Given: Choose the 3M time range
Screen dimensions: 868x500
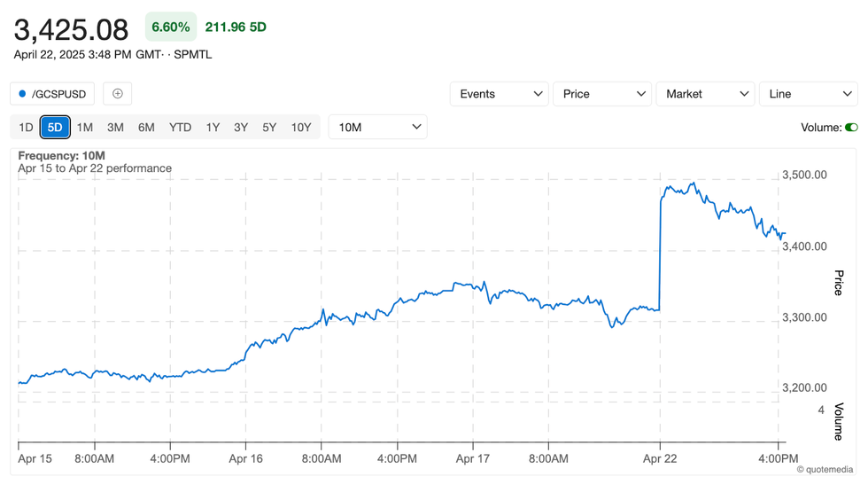Looking at the screenshot, I should click(x=115, y=128).
